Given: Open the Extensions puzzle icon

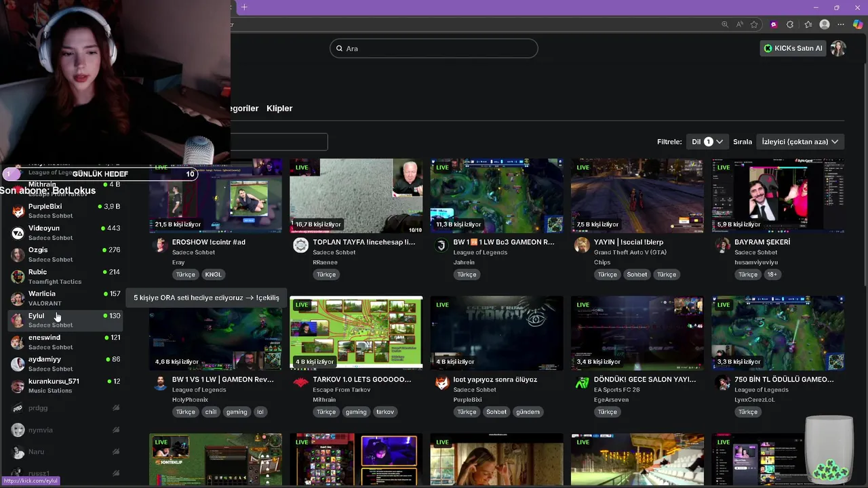Looking at the screenshot, I should [790, 24].
